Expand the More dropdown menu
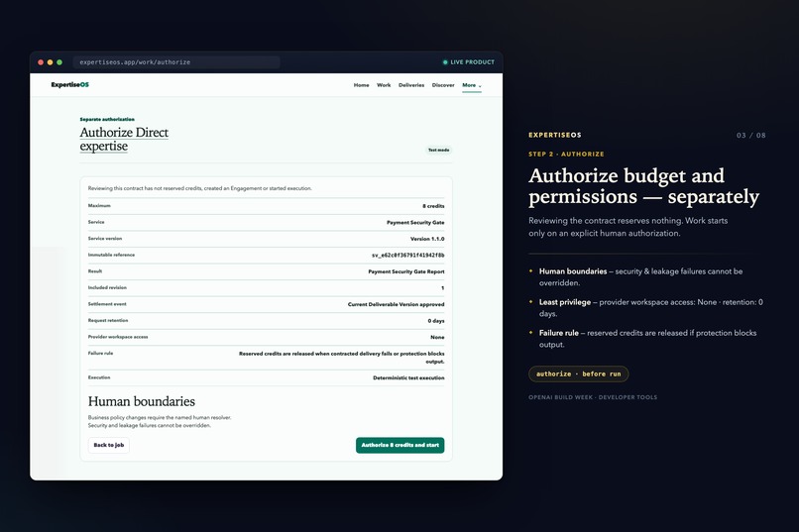 click(471, 85)
